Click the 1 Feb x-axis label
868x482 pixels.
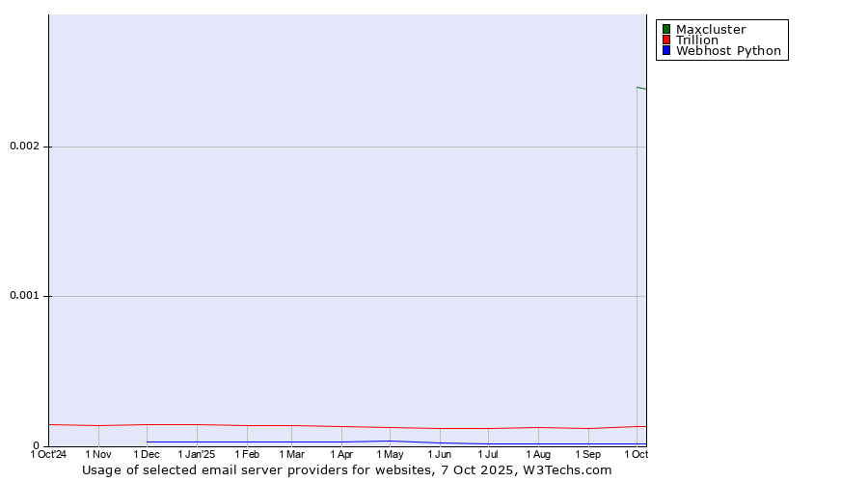click(x=246, y=454)
